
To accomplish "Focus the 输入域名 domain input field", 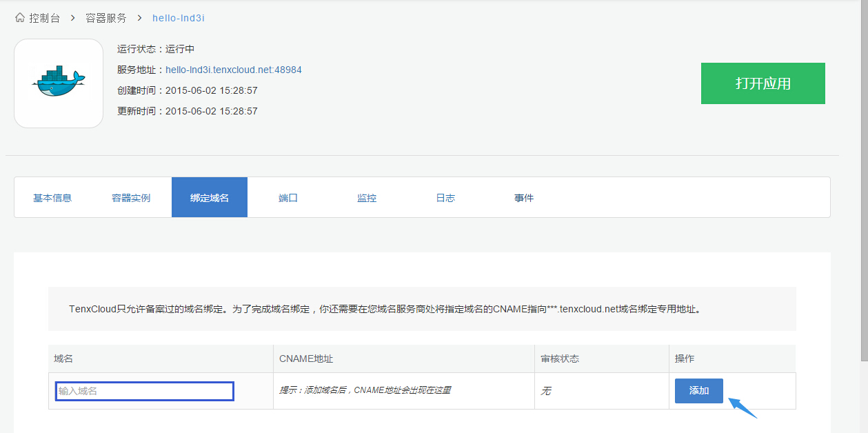I will point(145,391).
